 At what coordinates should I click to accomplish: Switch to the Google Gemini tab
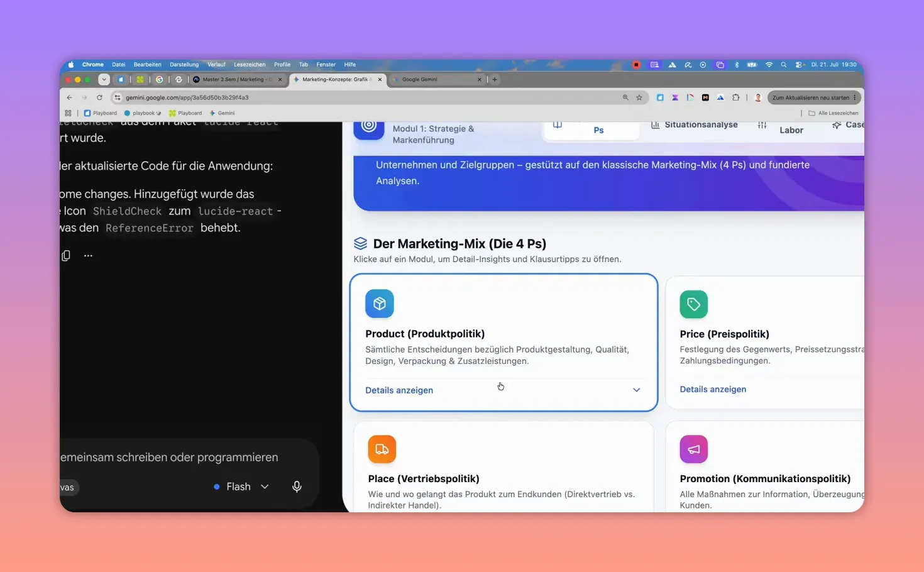coord(437,79)
